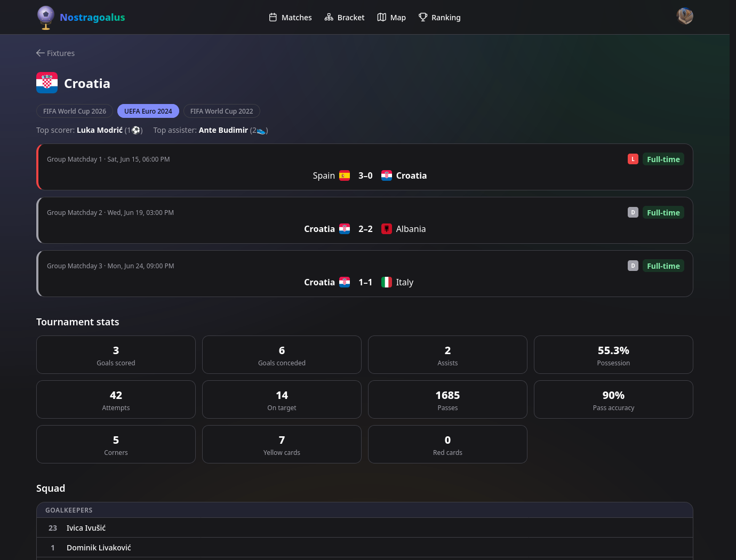736x560 pixels.
Task: Click top scorer Luka Modrić
Action: coord(100,130)
